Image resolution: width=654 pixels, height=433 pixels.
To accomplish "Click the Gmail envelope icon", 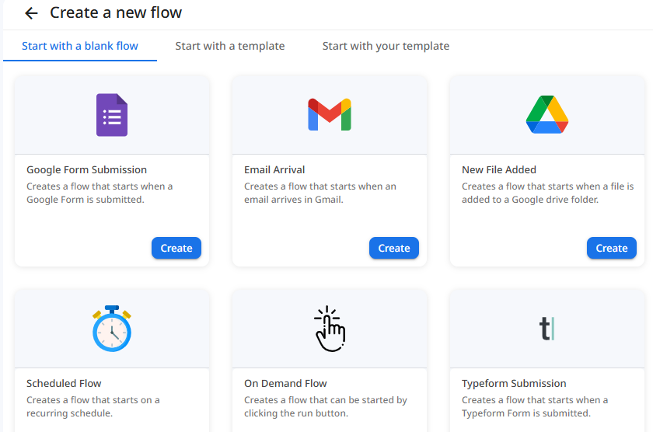I will [330, 115].
